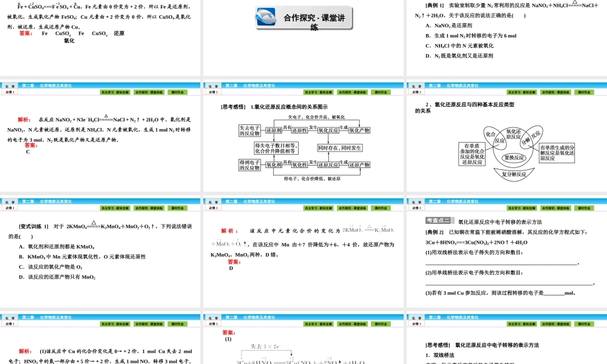Click the blank answer line under 典例2 question
Image resolution: width=607 pixels, height=364 pixels.
[x=502, y=263]
